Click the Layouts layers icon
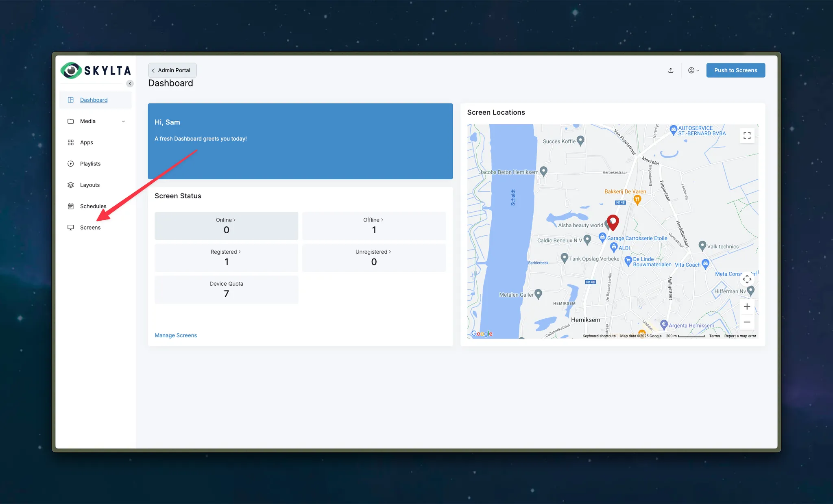 click(71, 185)
